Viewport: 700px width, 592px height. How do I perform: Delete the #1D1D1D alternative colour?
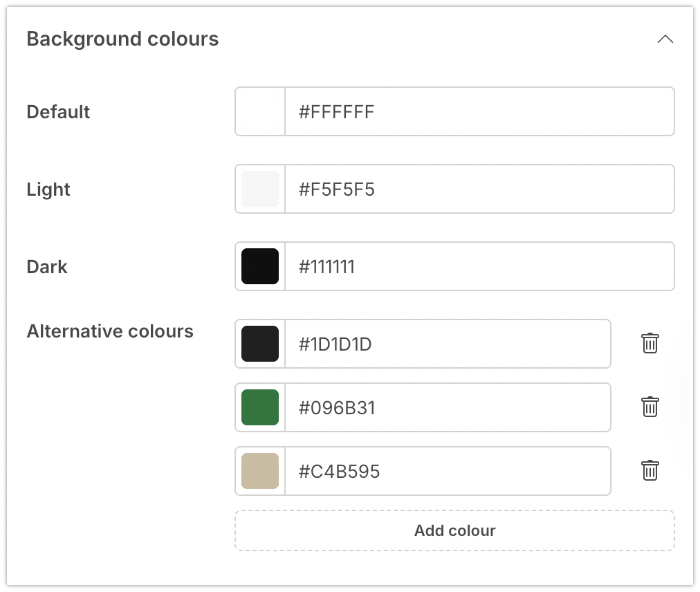(650, 343)
